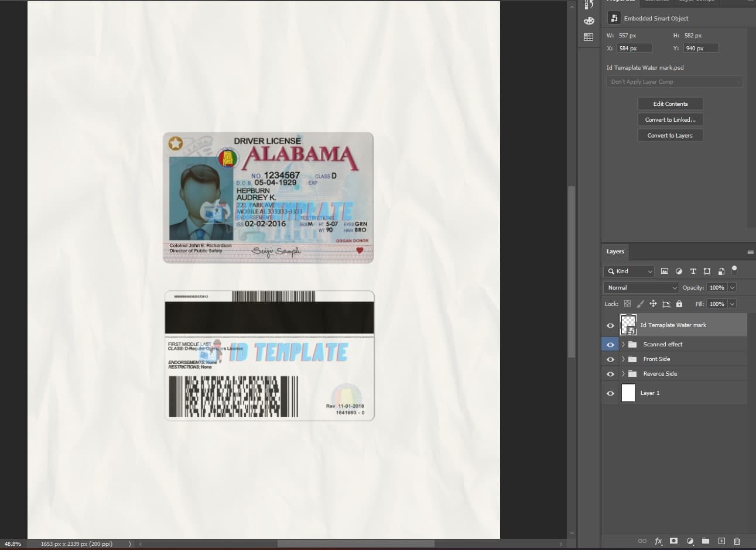Open the Kind filter dropdown

click(628, 271)
